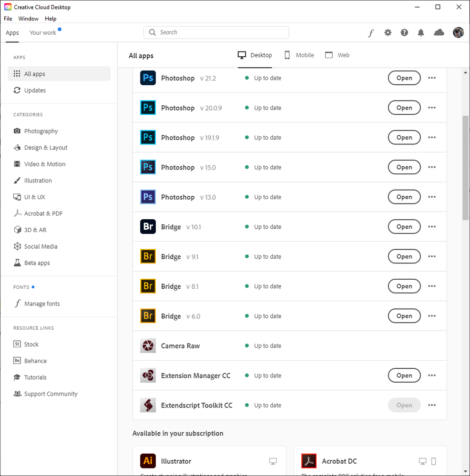Expand more options for Photoshop v 19.1.9
470x476 pixels.
click(x=432, y=138)
